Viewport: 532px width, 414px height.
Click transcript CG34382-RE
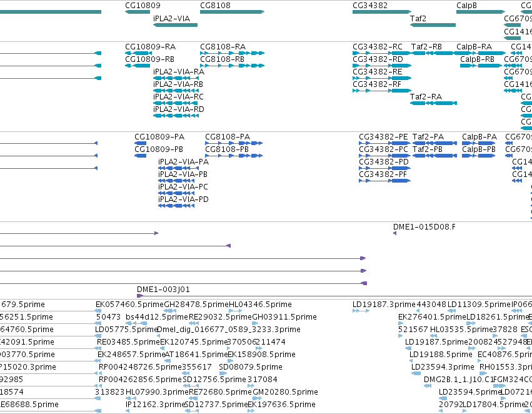coord(378,71)
